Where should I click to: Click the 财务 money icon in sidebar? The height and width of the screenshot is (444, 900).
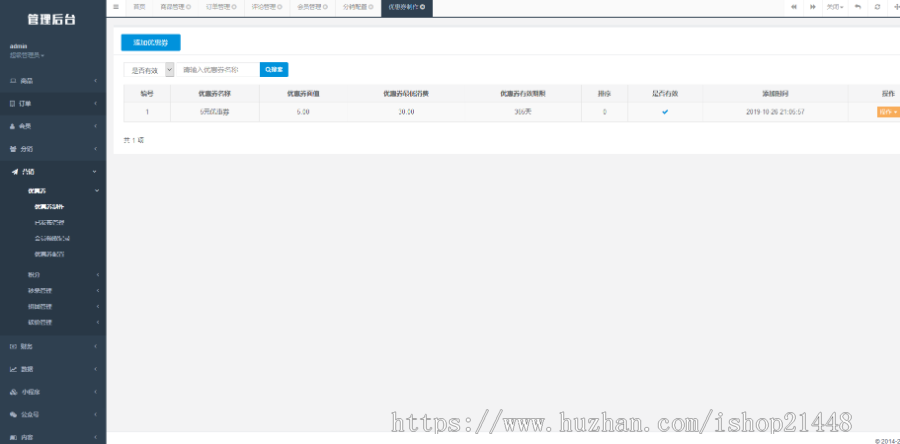click(x=13, y=346)
